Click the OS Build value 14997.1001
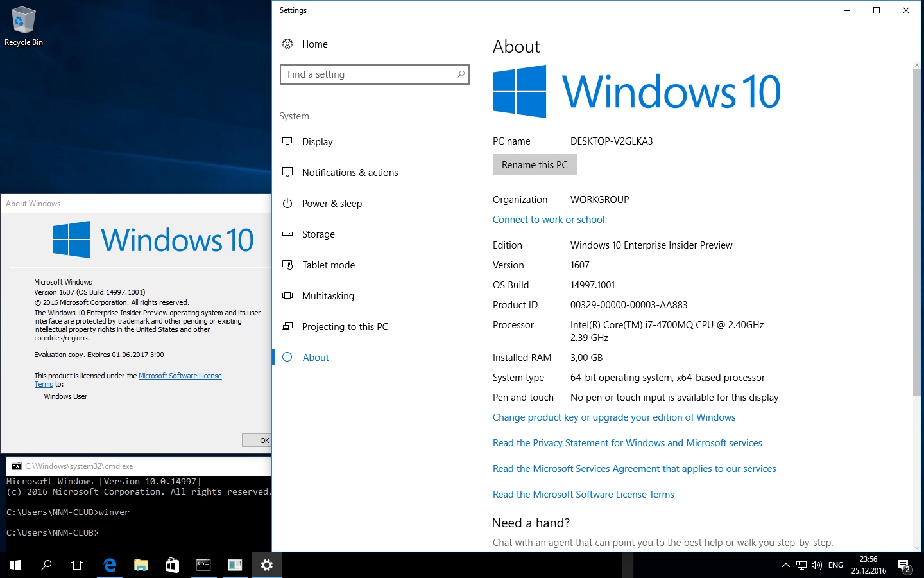Image resolution: width=924 pixels, height=578 pixels. pyautogui.click(x=592, y=285)
